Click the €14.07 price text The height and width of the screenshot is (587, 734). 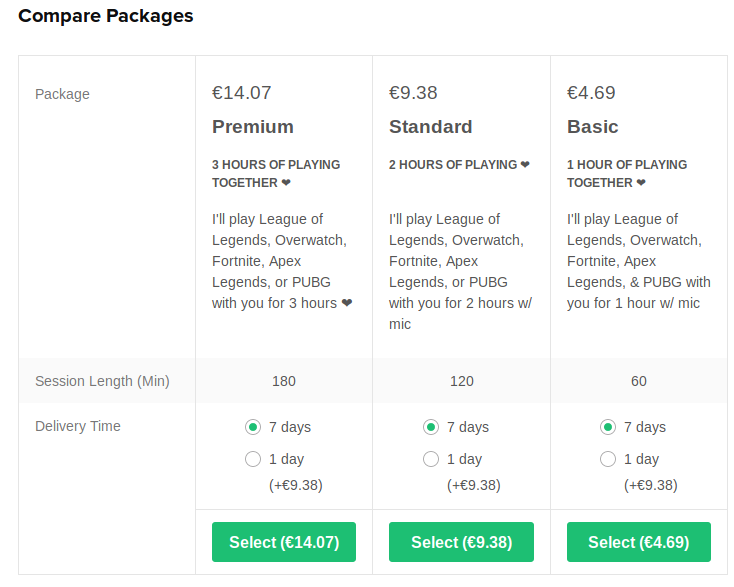pyautogui.click(x=242, y=93)
